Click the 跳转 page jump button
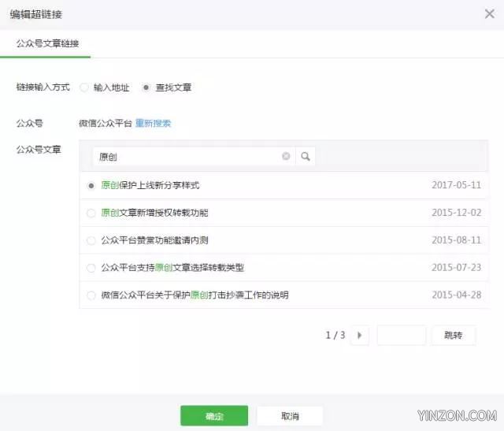Viewport: 504px width, 431px height. point(453,335)
